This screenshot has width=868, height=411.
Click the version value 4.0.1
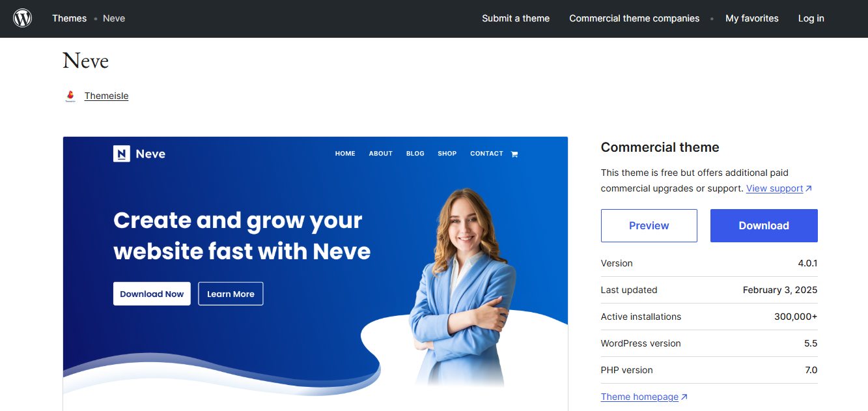pos(807,263)
